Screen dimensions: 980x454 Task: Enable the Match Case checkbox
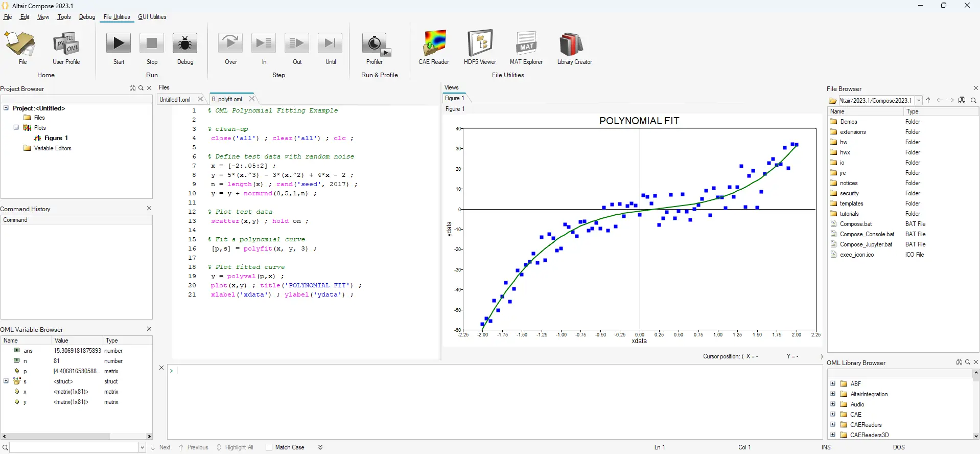[x=269, y=447]
